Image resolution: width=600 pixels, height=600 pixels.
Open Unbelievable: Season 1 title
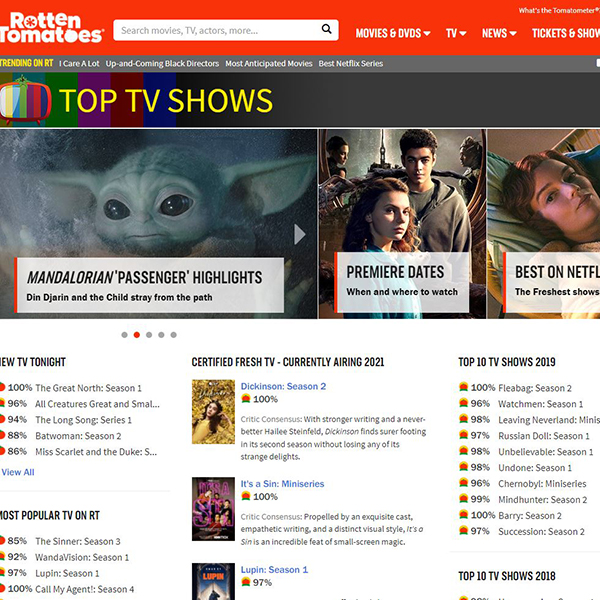coord(546,452)
